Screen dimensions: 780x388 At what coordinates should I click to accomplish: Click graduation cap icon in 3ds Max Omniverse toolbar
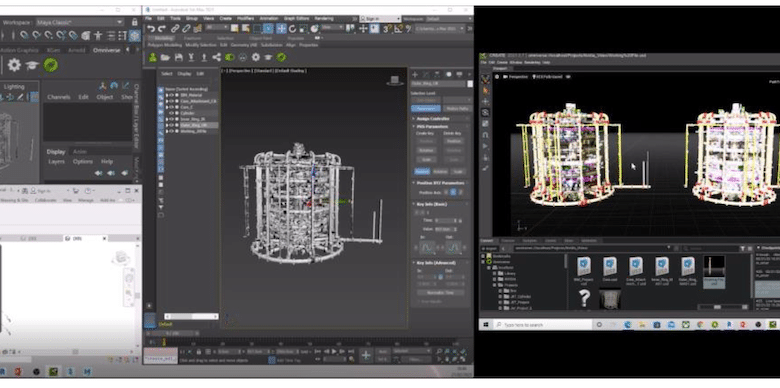point(269,58)
